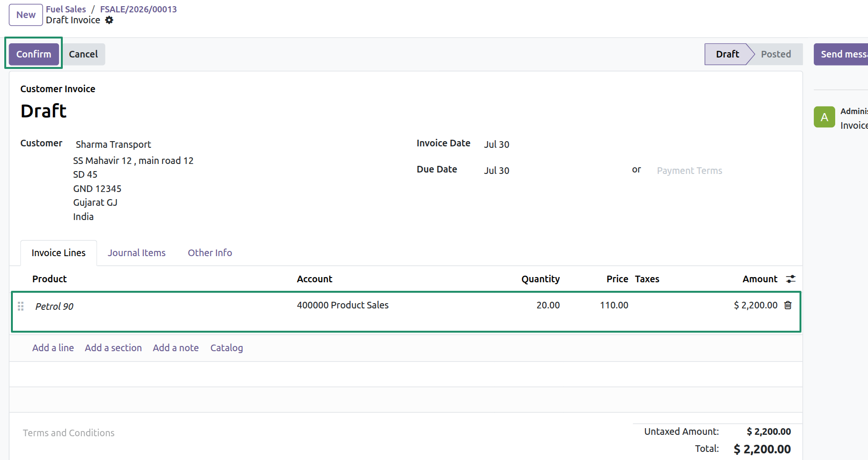Open the product Catalog link
Viewport: 868px width, 460px height.
click(x=226, y=348)
